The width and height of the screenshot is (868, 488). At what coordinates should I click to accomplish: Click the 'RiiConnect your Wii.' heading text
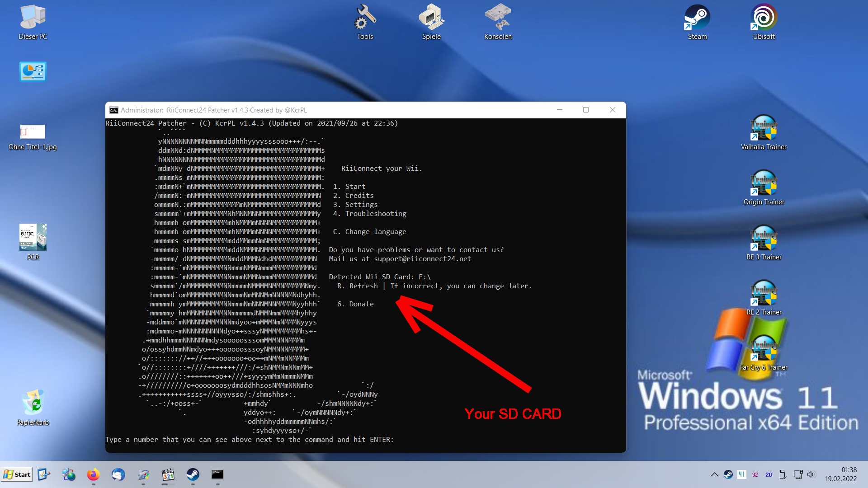(382, 169)
